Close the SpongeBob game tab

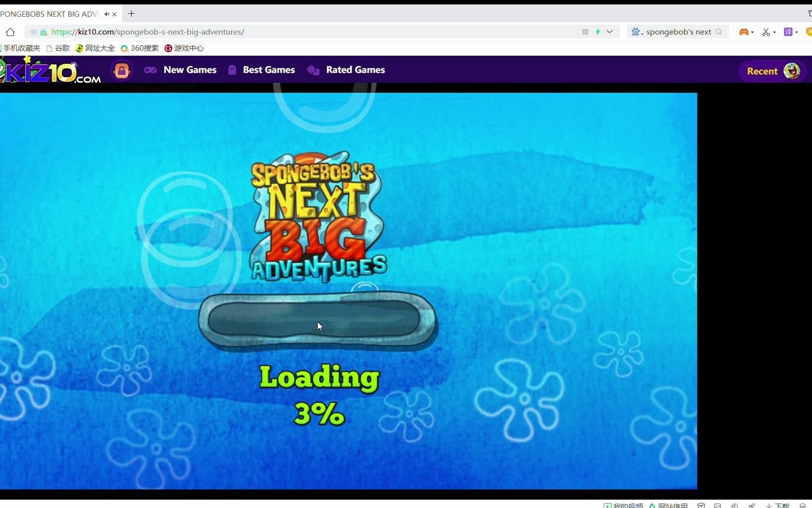(115, 14)
